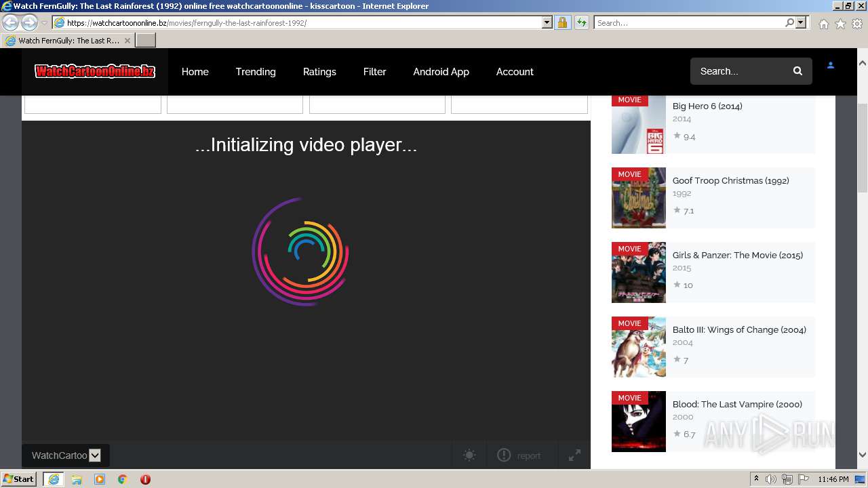Toggle the light brightness icon in player
868x488 pixels.
click(469, 455)
